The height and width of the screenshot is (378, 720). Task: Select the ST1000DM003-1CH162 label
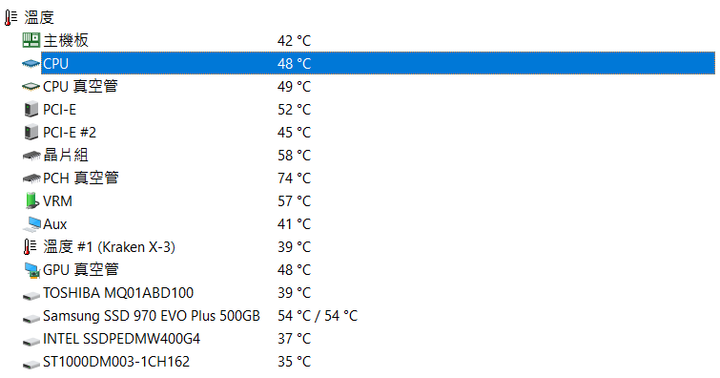pyautogui.click(x=116, y=362)
